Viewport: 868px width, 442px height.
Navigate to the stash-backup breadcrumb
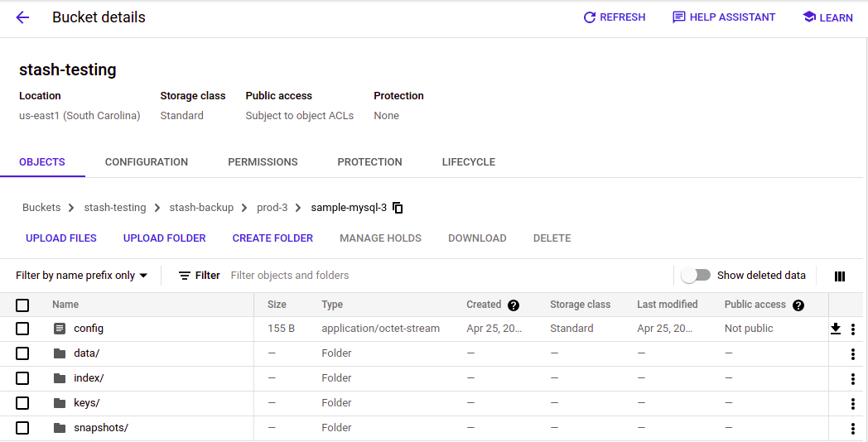coord(201,208)
